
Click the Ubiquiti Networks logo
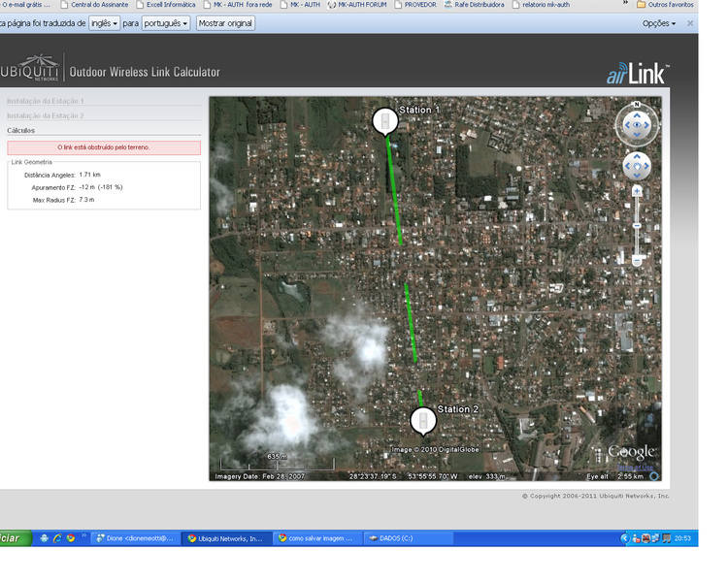click(30, 68)
